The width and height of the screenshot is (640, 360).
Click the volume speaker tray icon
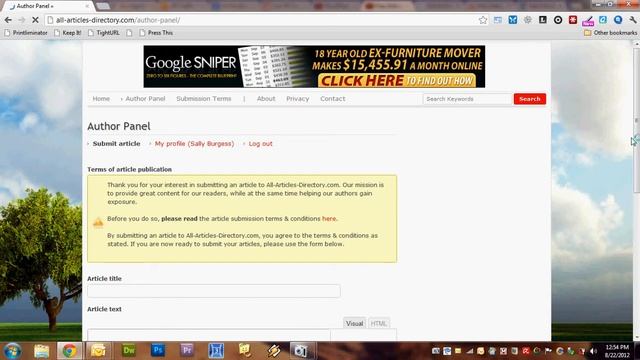593,351
